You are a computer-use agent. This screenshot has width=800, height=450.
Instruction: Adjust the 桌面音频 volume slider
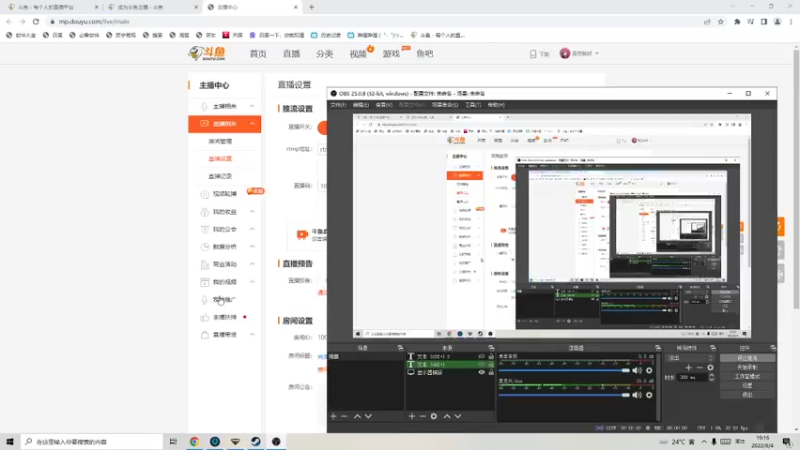coord(564,370)
